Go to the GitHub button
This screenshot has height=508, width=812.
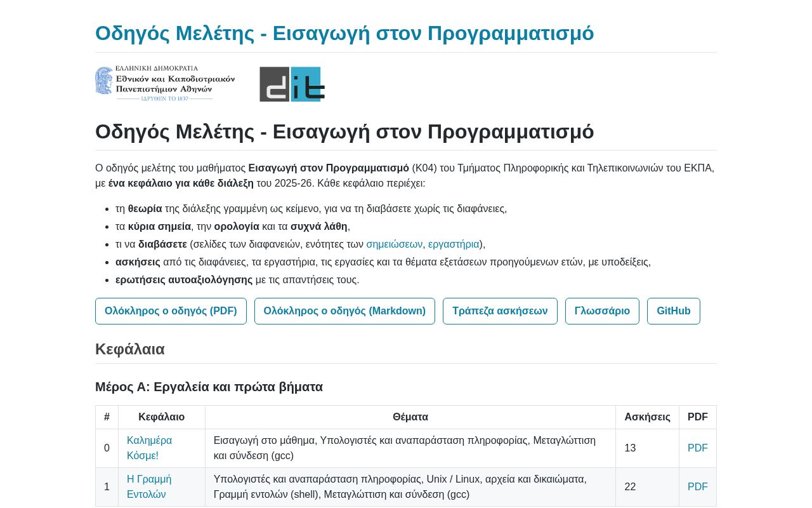(x=674, y=311)
